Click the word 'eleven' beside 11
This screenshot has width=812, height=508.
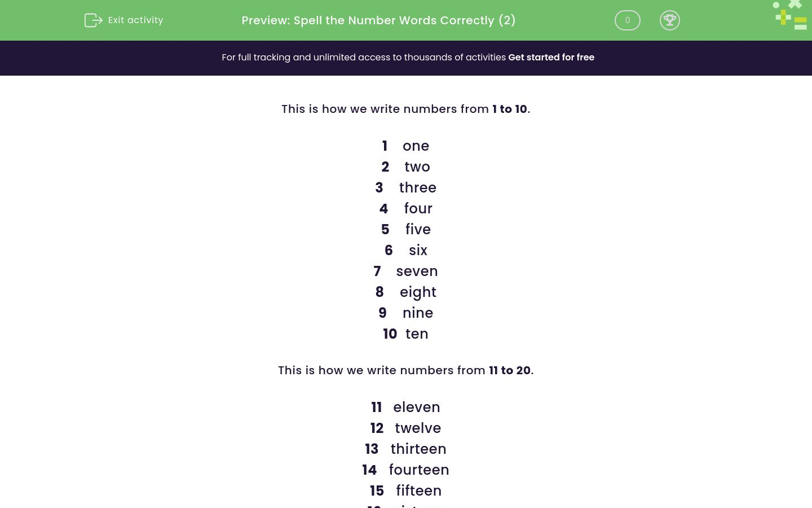417,407
